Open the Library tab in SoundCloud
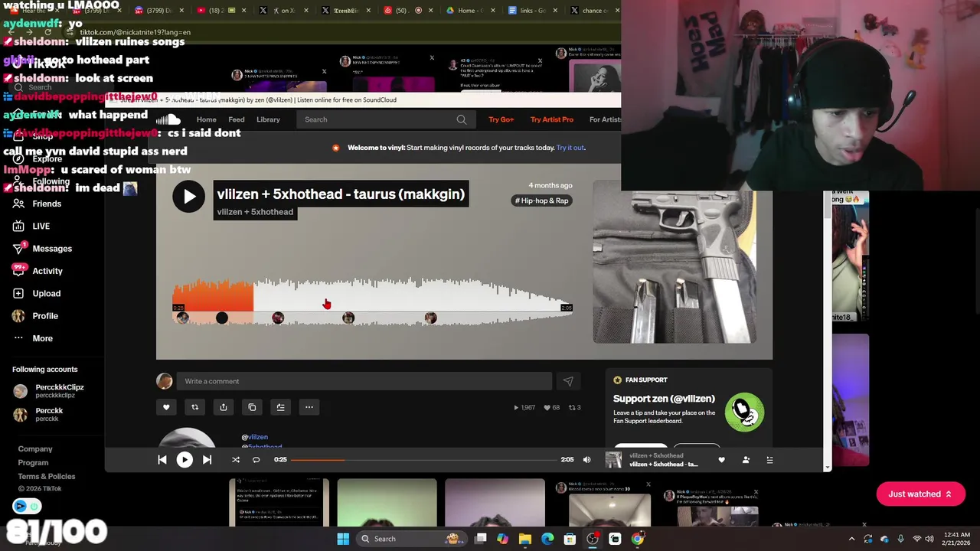980x551 pixels. 268,119
